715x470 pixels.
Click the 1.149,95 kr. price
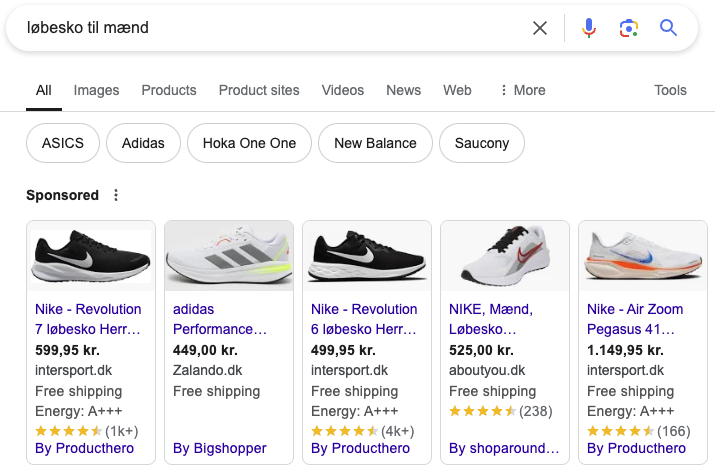click(625, 350)
